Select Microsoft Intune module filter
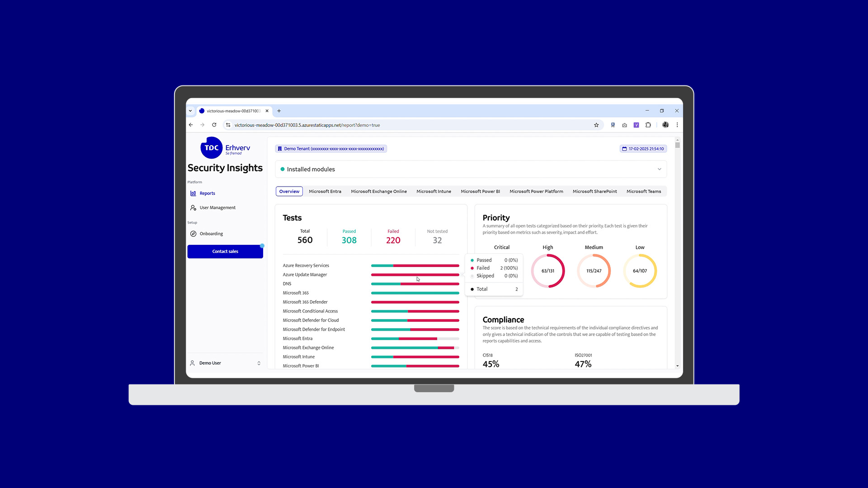The width and height of the screenshot is (868, 488). pyautogui.click(x=434, y=191)
